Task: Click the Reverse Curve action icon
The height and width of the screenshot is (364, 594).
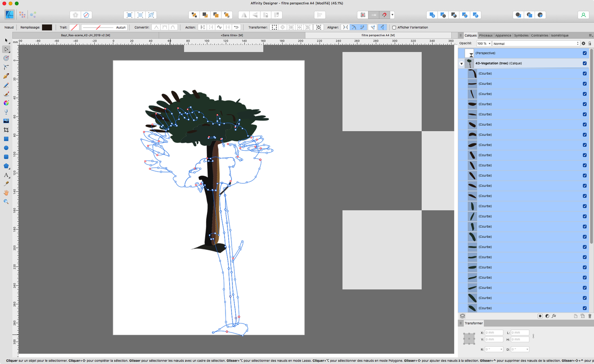Action: [236, 27]
